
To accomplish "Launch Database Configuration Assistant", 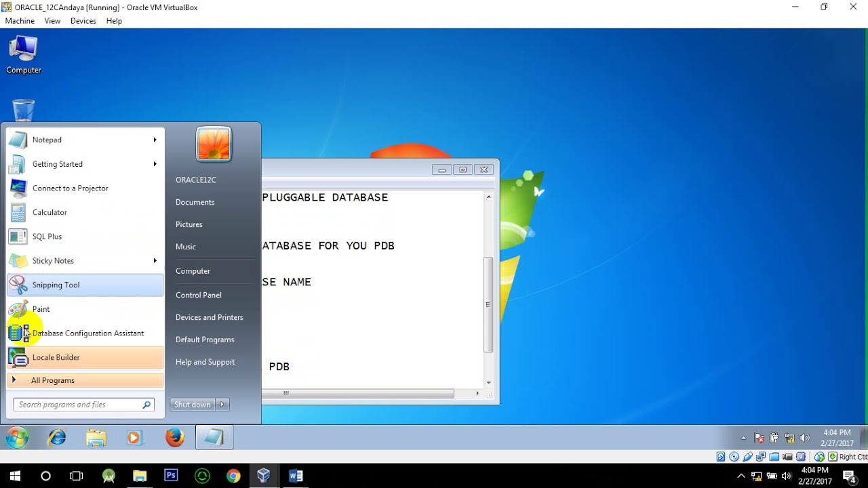I will point(85,333).
